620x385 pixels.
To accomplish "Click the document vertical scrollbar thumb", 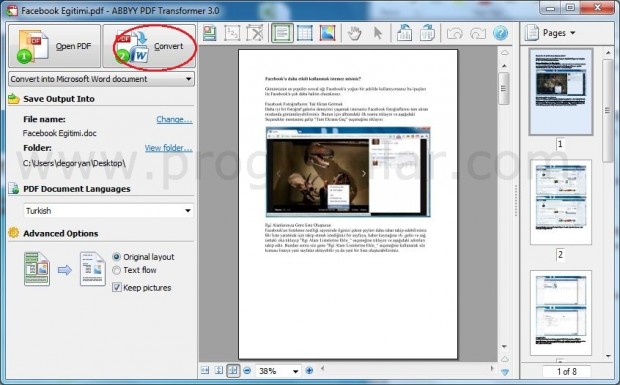I will (504, 89).
